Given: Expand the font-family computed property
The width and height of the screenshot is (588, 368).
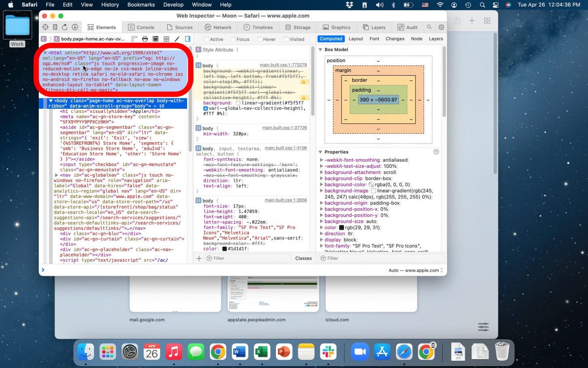Looking at the screenshot, I should (x=322, y=246).
